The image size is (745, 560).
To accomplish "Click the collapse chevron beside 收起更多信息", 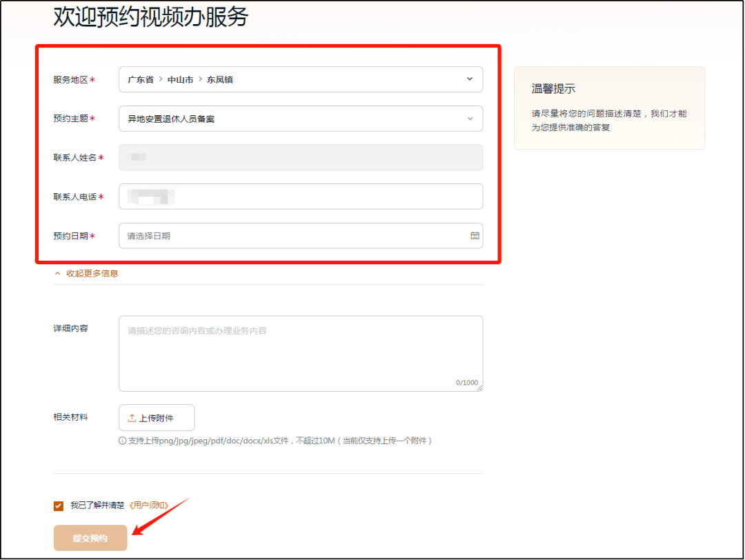I will pyautogui.click(x=57, y=272).
